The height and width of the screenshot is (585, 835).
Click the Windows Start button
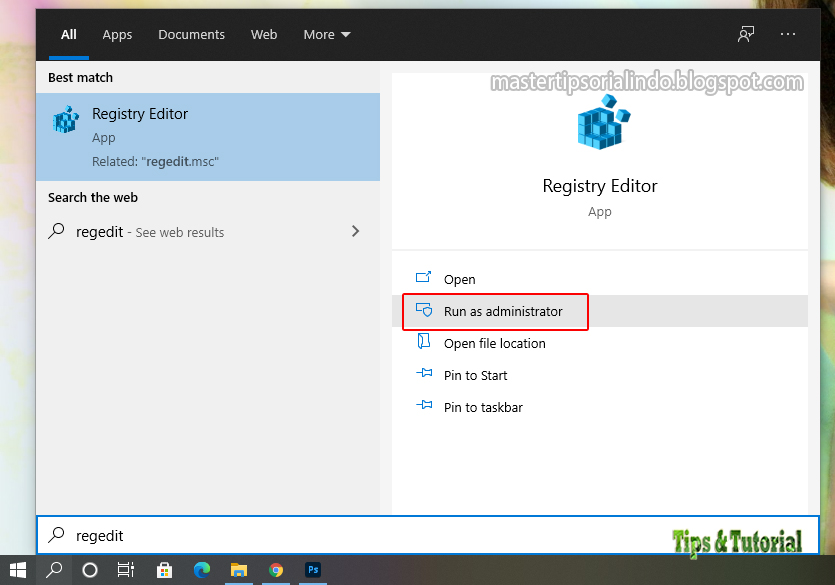pyautogui.click(x=18, y=570)
